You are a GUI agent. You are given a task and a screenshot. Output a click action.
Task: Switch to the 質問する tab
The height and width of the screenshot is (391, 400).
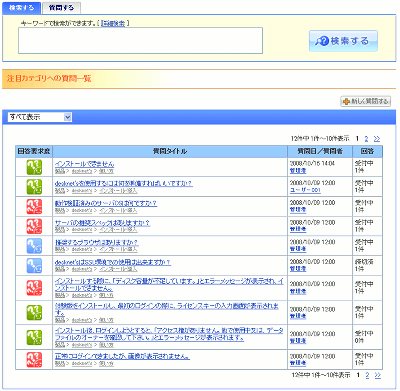tap(61, 8)
